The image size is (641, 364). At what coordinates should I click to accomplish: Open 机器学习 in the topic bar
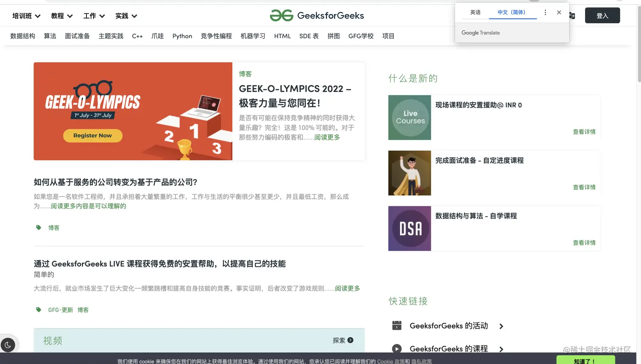253,36
